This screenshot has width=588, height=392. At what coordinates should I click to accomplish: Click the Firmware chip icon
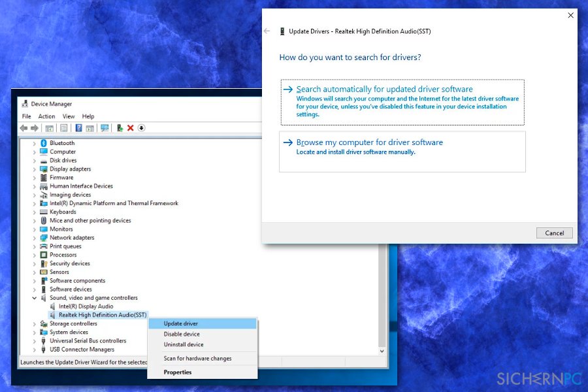44,178
